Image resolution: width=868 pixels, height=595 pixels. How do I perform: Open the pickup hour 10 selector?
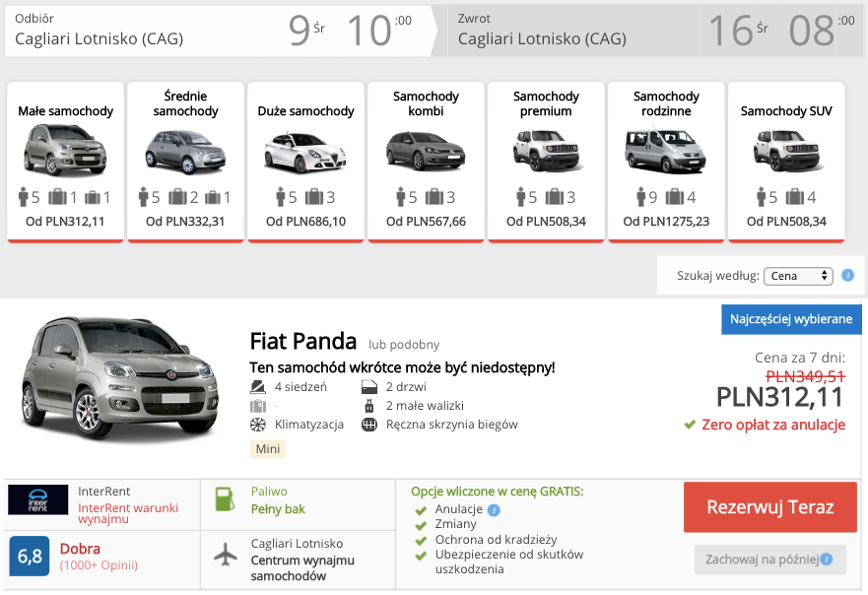[x=379, y=30]
